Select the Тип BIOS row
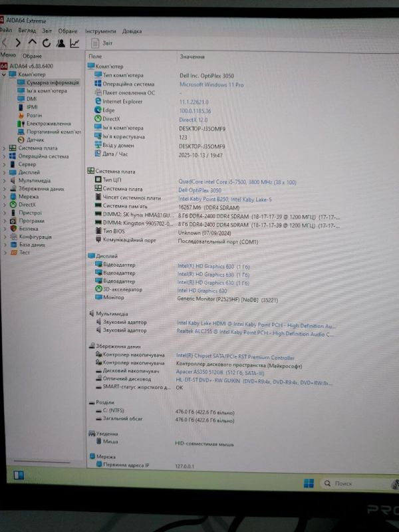 pos(163,231)
